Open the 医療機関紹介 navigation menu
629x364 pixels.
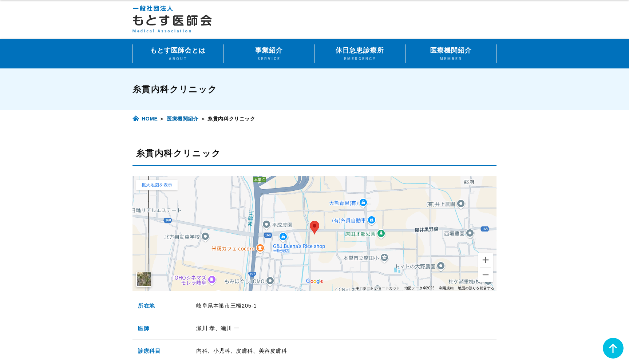[x=451, y=54]
